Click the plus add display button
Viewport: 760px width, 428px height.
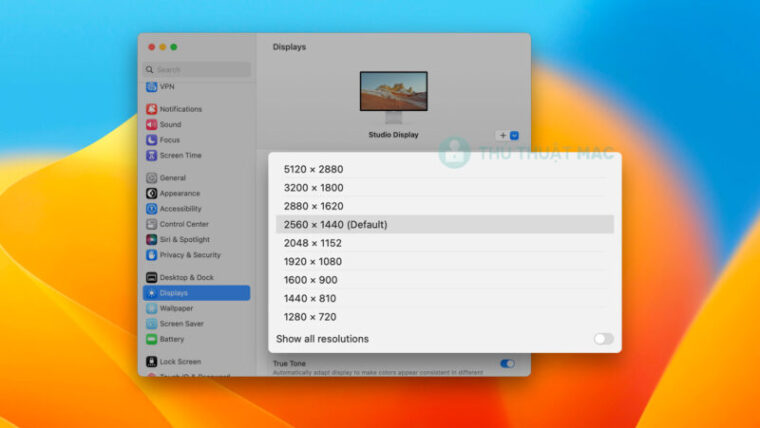point(503,136)
